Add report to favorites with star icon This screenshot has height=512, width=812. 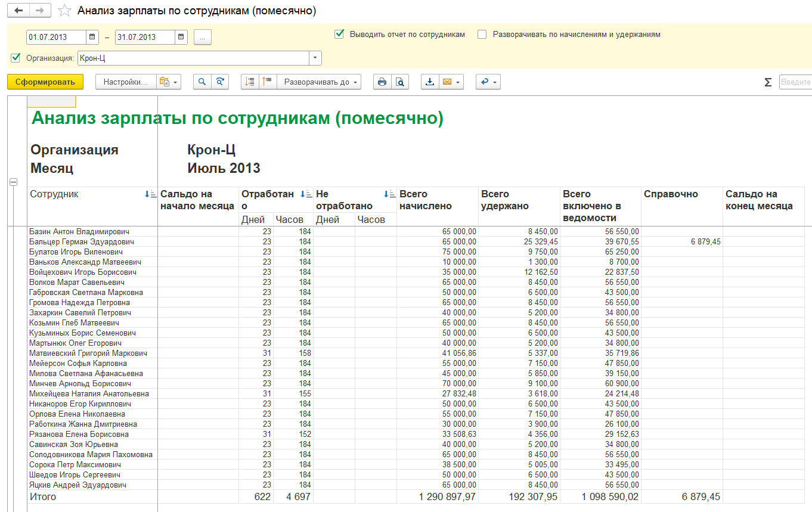[x=65, y=11]
